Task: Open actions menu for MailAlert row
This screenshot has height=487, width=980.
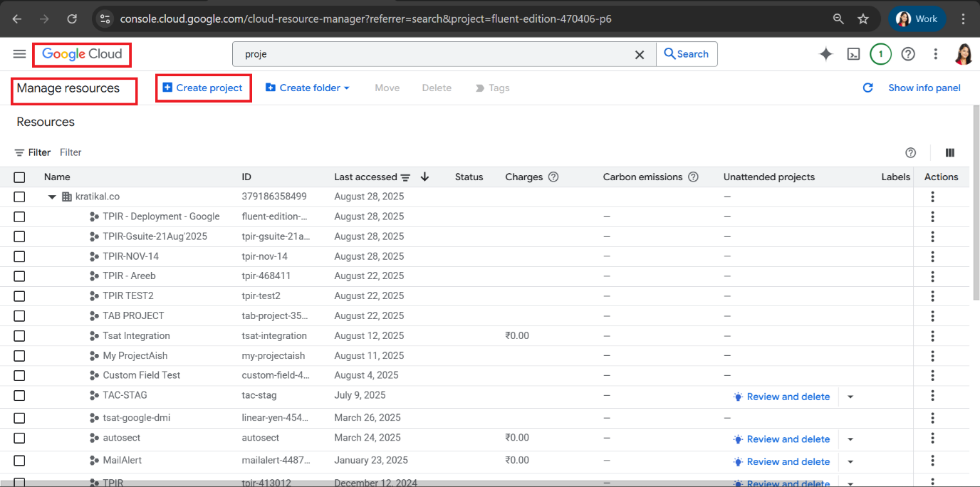Action: click(x=932, y=462)
